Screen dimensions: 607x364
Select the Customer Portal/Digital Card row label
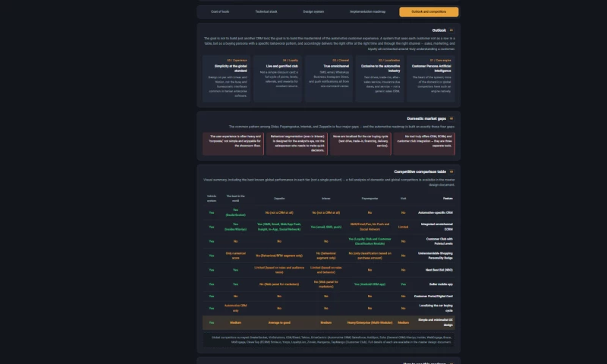point(433,297)
